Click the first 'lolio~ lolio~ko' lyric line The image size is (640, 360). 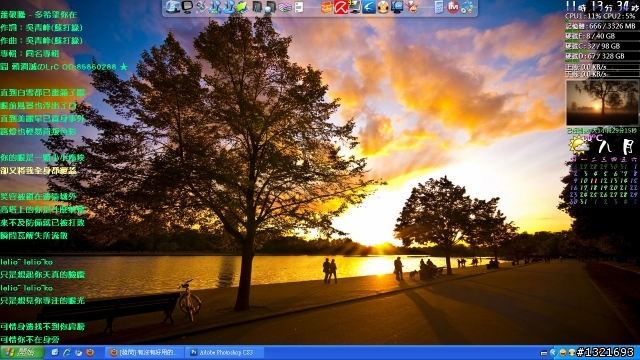(27, 262)
